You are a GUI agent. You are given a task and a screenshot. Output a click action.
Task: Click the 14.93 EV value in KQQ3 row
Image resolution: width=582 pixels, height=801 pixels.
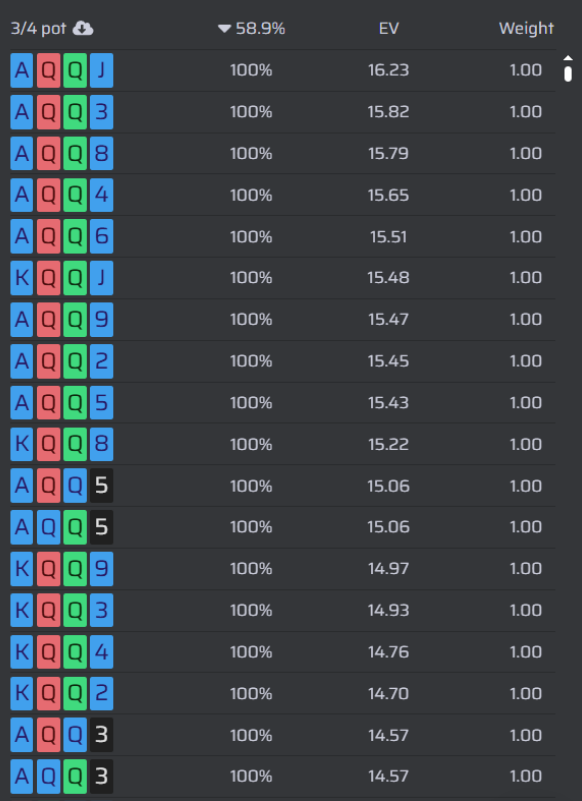click(388, 610)
